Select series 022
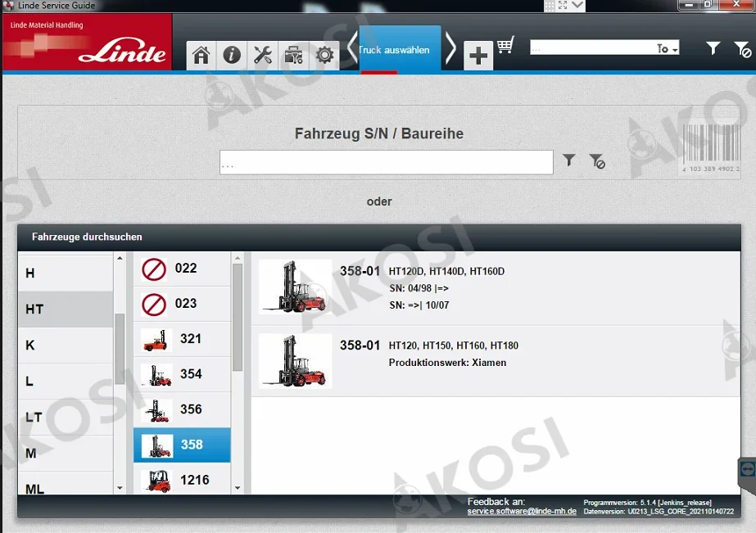The width and height of the screenshot is (756, 533). [x=183, y=269]
